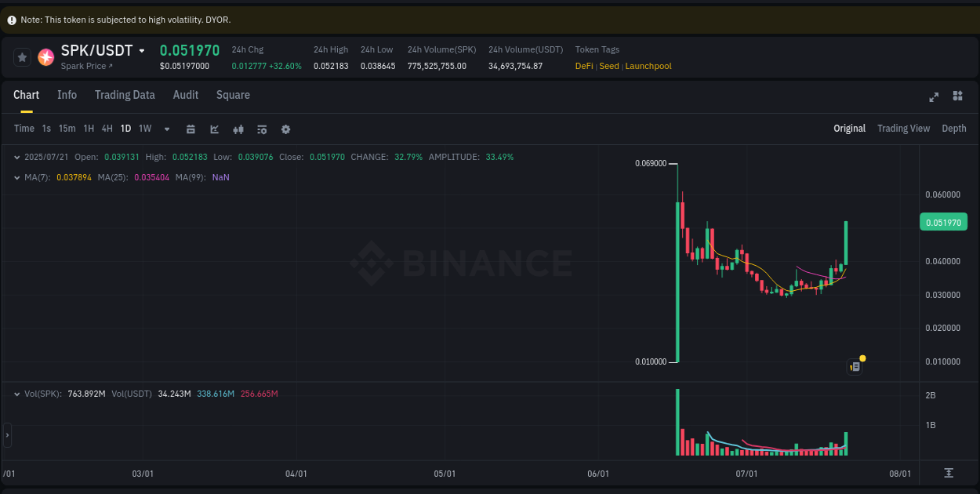Expand chart to fullscreen with arrows icon

click(x=934, y=96)
